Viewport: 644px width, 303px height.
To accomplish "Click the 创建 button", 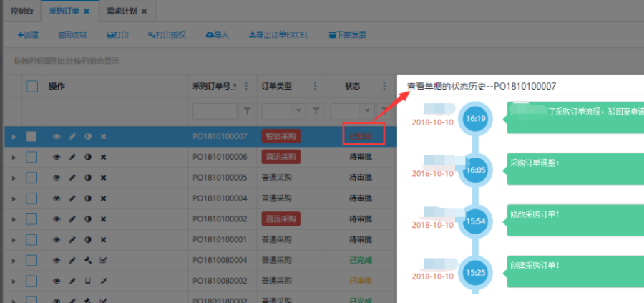I will [28, 34].
